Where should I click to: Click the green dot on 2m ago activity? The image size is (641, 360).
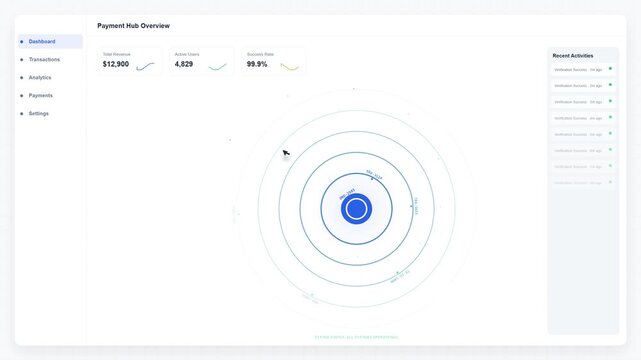[610, 85]
